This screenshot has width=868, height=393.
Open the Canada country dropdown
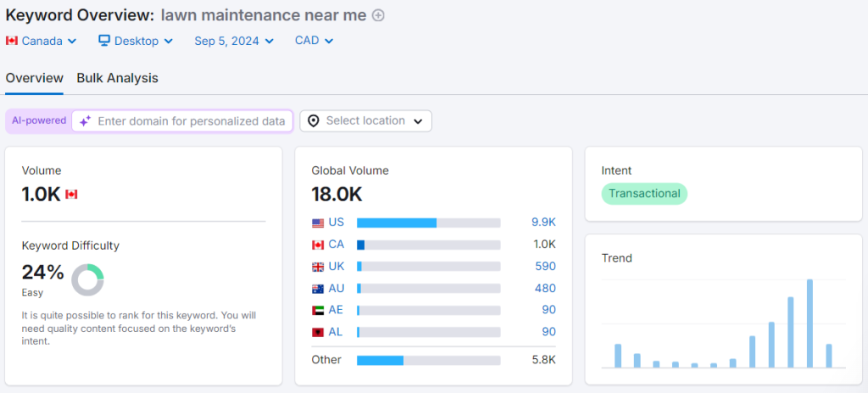42,41
